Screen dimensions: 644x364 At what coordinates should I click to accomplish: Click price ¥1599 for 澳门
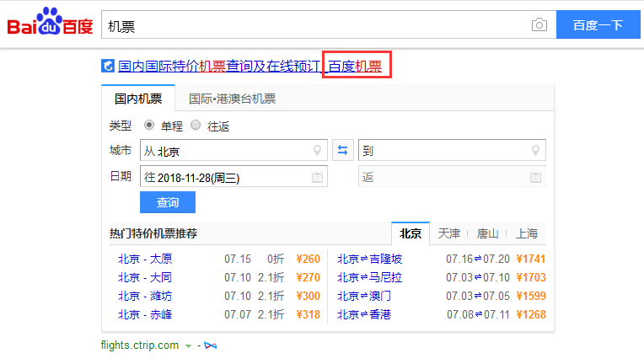[x=531, y=296]
